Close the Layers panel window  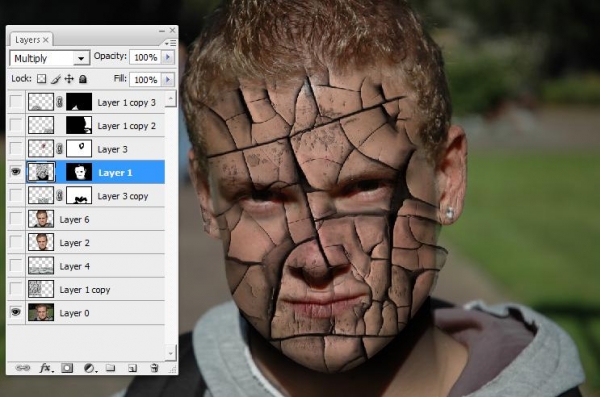coord(173,30)
